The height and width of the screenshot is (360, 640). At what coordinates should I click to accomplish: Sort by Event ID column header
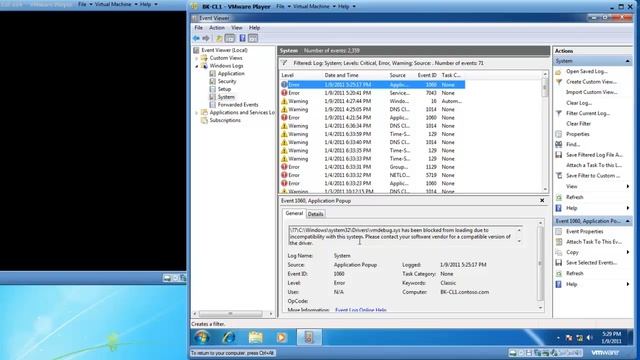coord(427,75)
